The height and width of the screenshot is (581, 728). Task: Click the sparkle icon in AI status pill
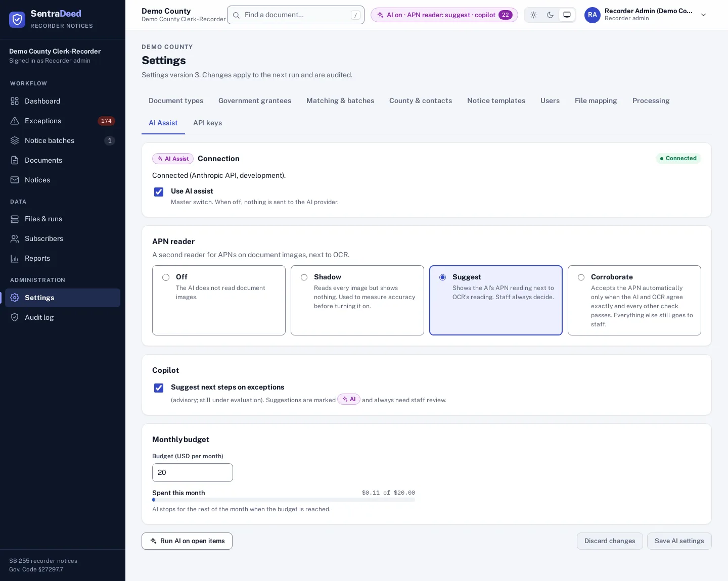pos(380,15)
